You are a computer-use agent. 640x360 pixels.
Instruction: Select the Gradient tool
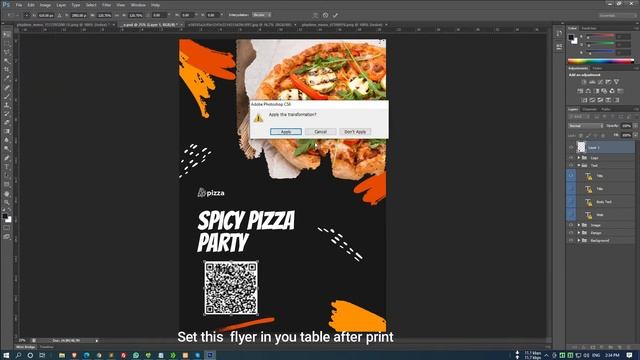pos(7,131)
